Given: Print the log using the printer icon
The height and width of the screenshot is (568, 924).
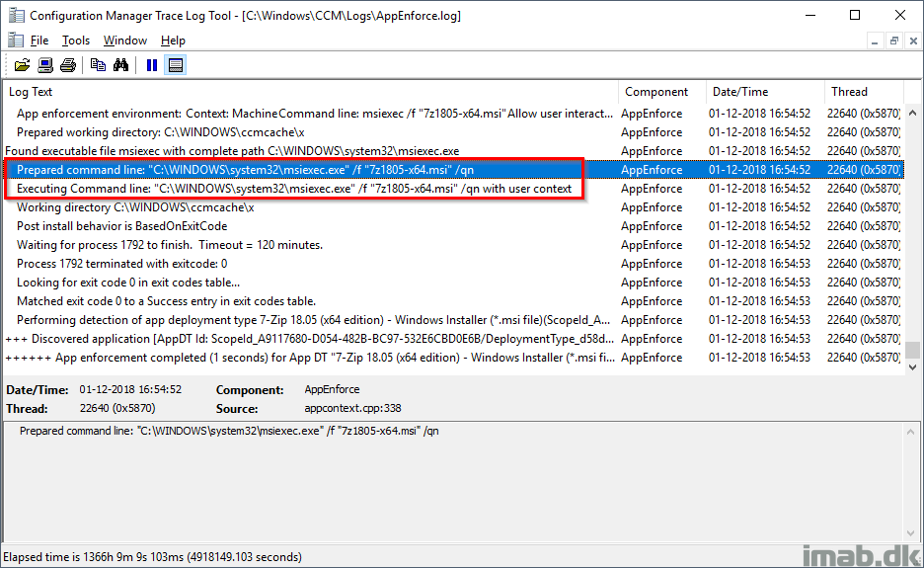Looking at the screenshot, I should click(x=68, y=65).
